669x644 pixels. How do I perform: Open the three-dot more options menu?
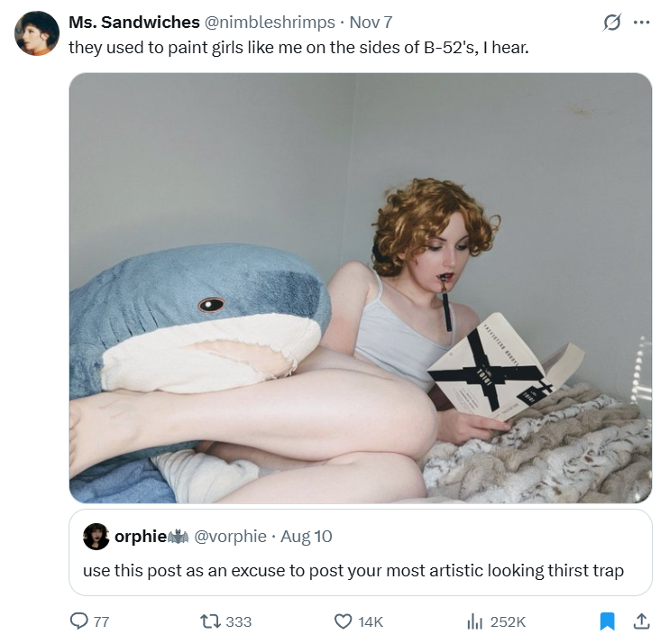641,23
